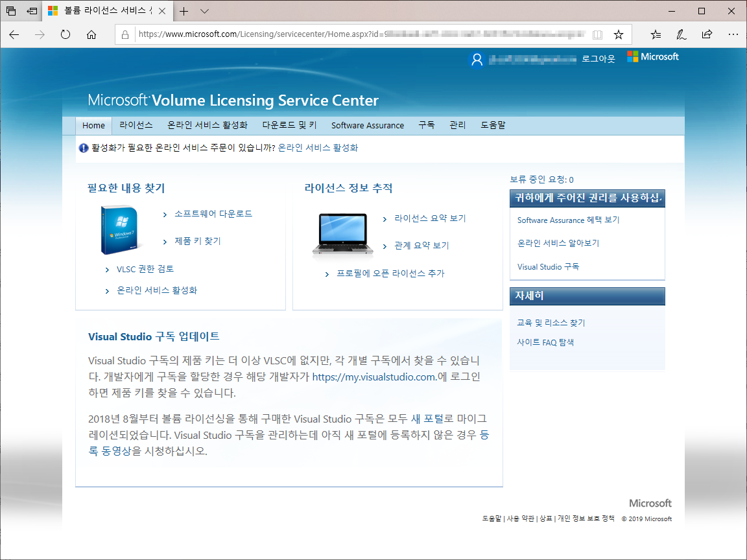Click 개인 정보 보호 정책 footer link
This screenshot has width=747, height=560.
(586, 519)
